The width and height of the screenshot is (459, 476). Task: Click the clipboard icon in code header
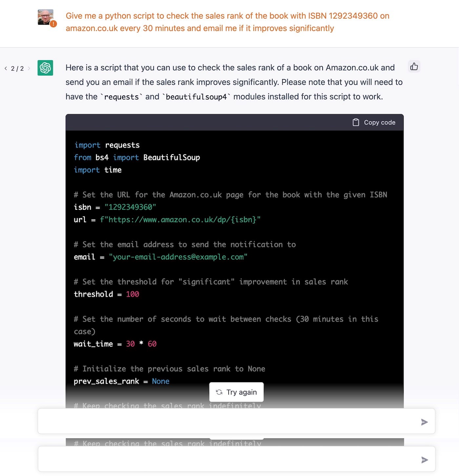(356, 122)
